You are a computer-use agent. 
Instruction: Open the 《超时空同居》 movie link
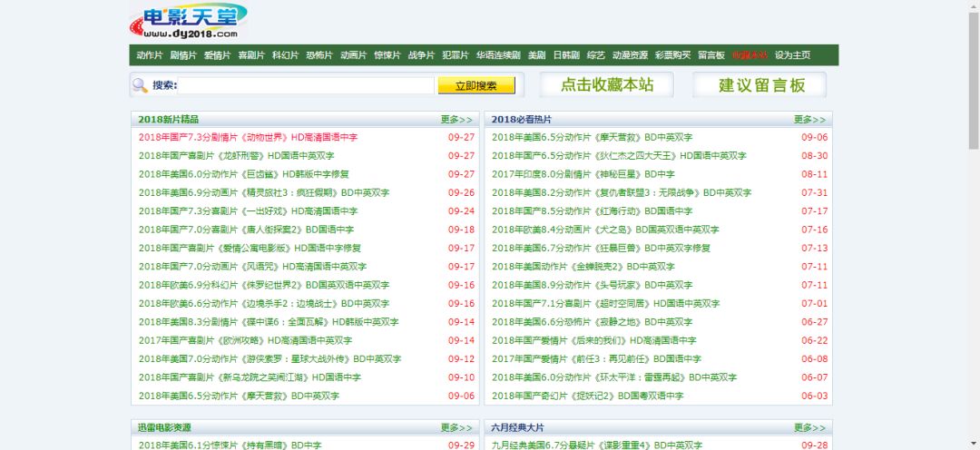click(x=605, y=304)
